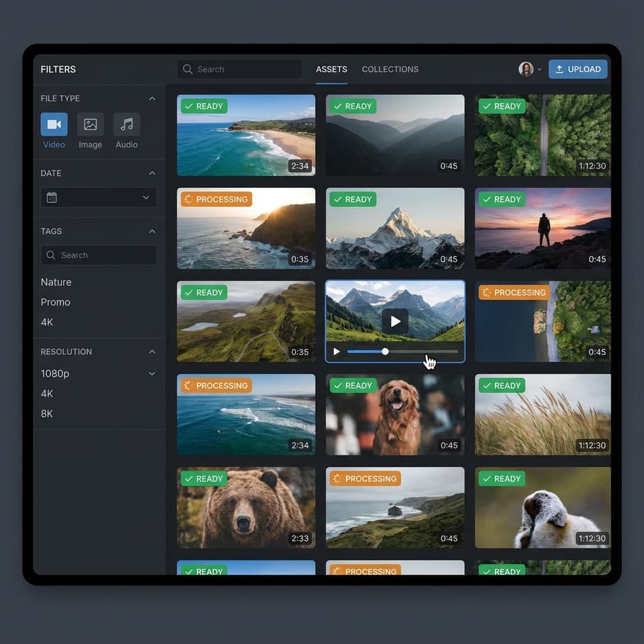The height and width of the screenshot is (644, 644).
Task: Click the Upload button
Action: (x=577, y=69)
